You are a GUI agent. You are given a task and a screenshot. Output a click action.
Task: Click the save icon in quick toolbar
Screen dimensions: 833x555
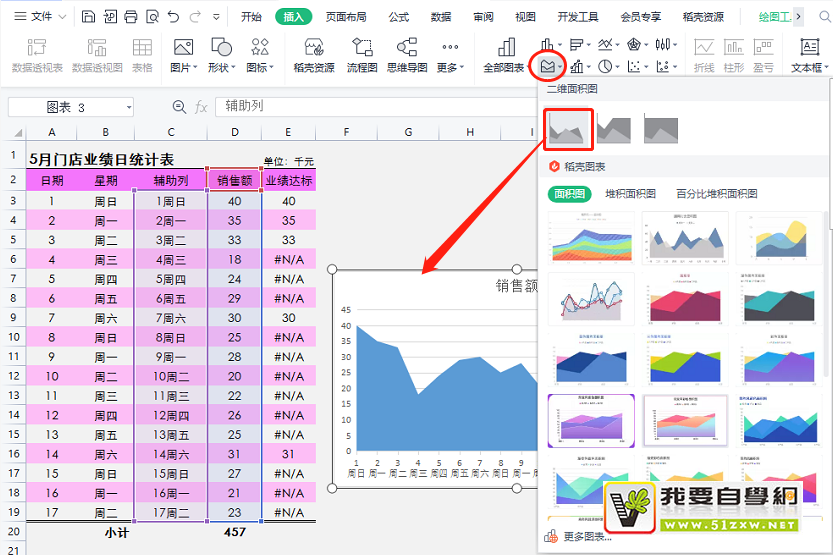click(88, 17)
